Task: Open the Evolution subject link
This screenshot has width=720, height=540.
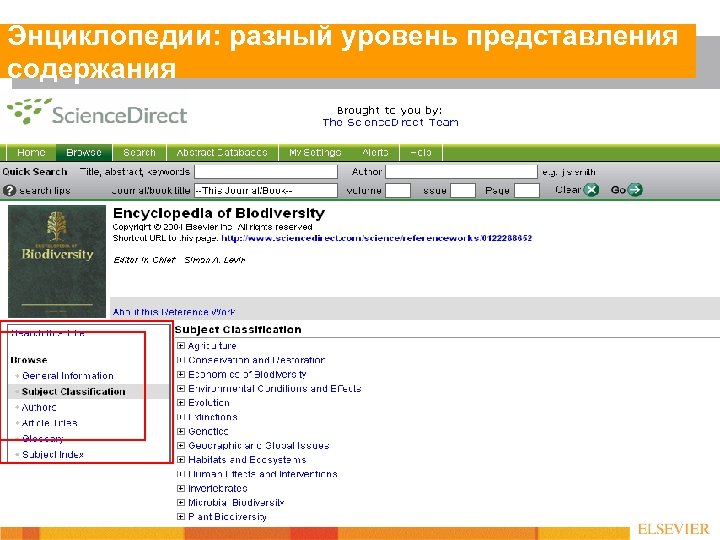Action: (x=209, y=403)
